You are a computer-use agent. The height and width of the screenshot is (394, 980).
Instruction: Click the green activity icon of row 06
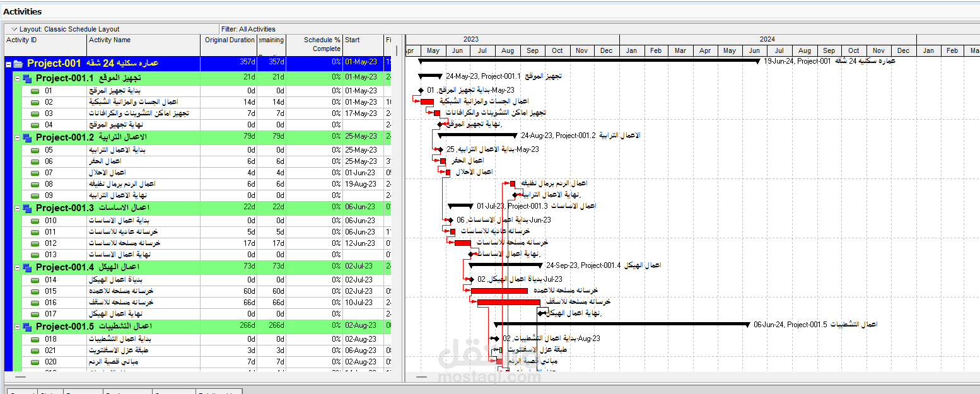click(35, 161)
